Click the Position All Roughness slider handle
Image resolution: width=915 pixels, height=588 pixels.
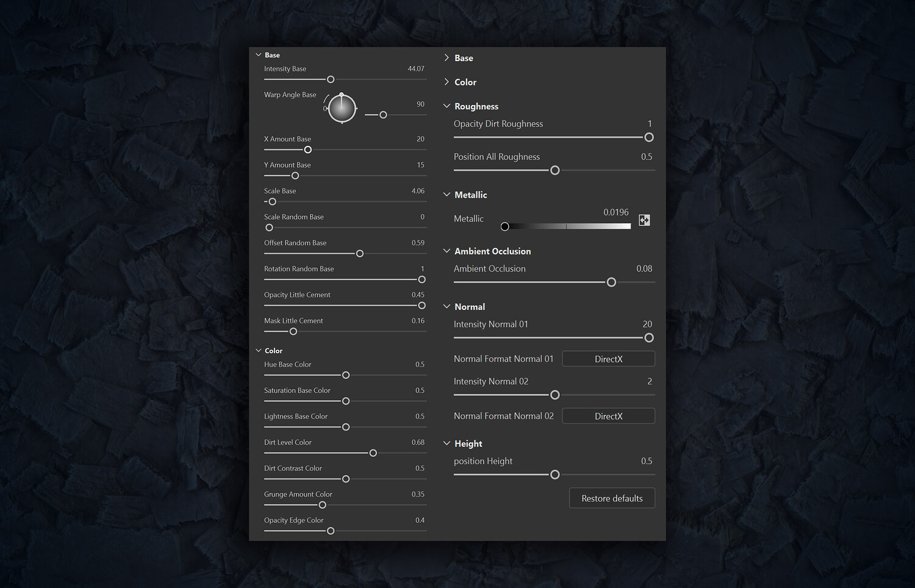555,170
